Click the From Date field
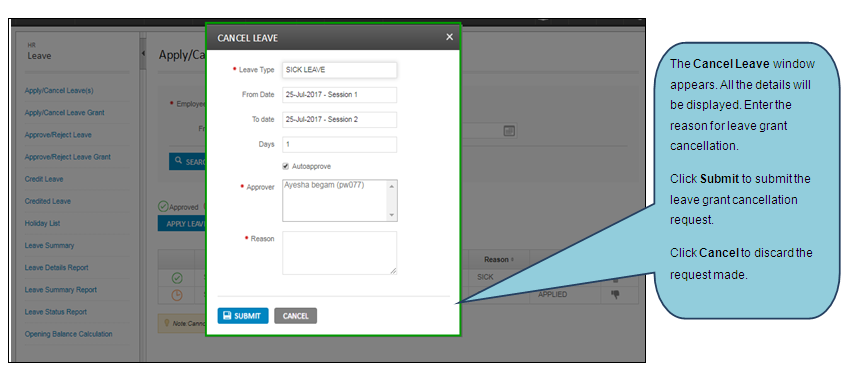The width and height of the screenshot is (847, 378). tap(339, 94)
